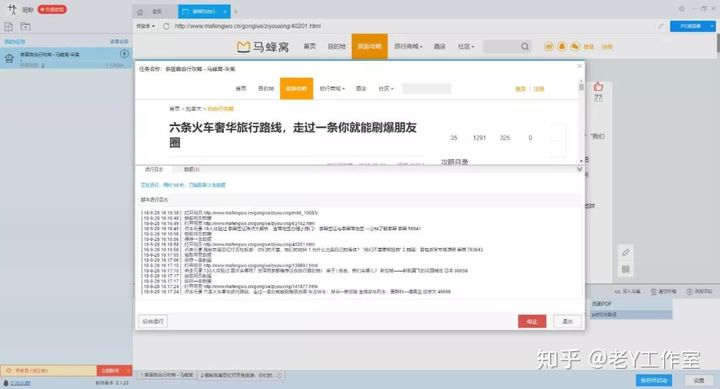720x389 pixels.
Task: Click the dialog preview vertical scrollbar
Action: [x=581, y=122]
